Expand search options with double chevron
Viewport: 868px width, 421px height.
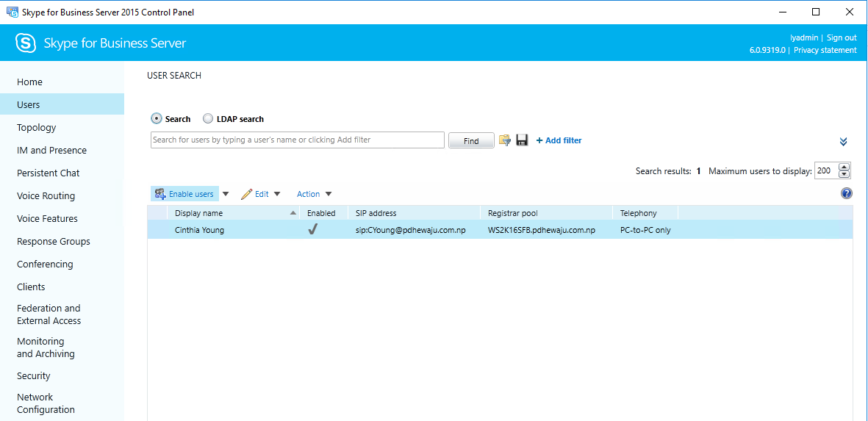tap(843, 142)
